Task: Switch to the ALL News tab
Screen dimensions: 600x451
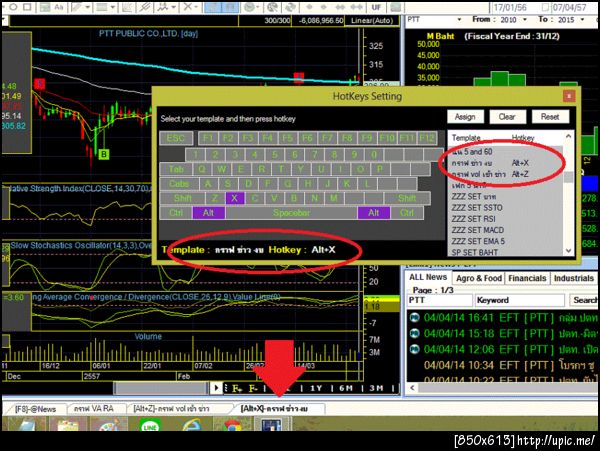Action: tap(428, 277)
